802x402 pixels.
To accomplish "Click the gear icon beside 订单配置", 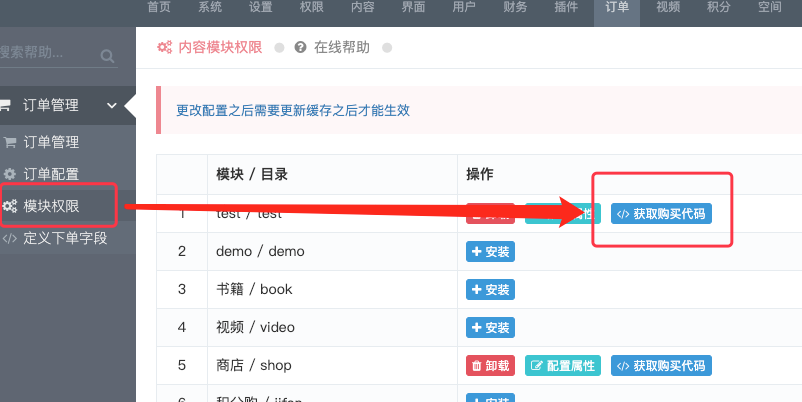I will coord(10,174).
